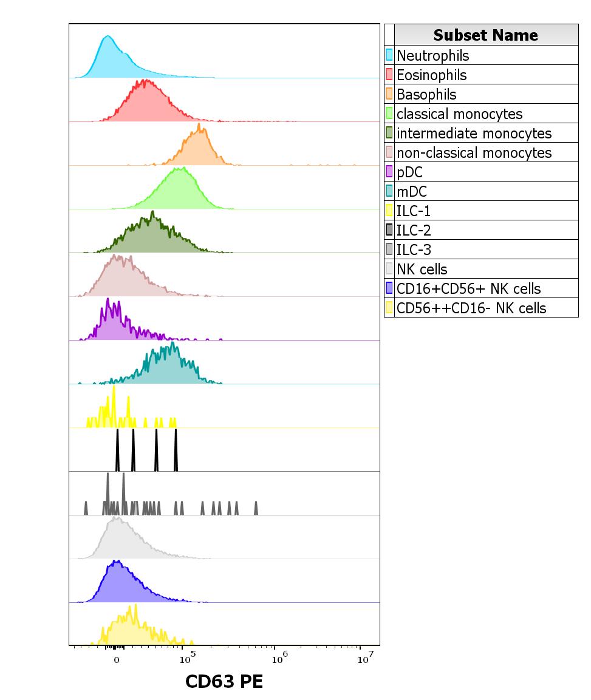
Task: Click the CD63 PE axis title
Action: [x=224, y=681]
